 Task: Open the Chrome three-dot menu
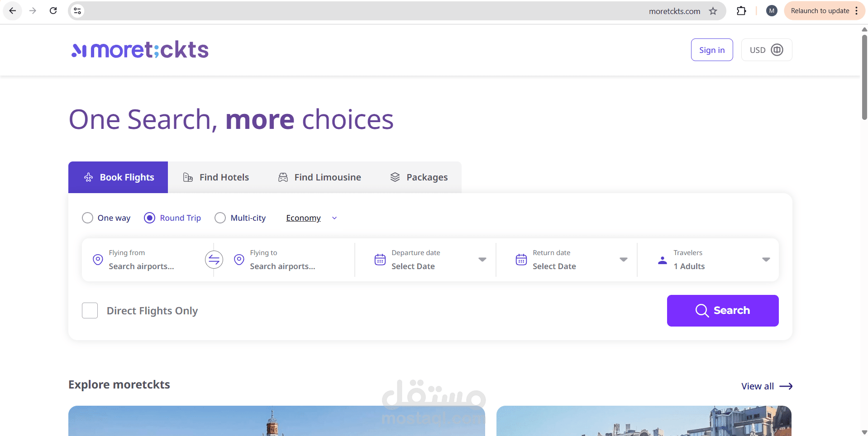(857, 11)
